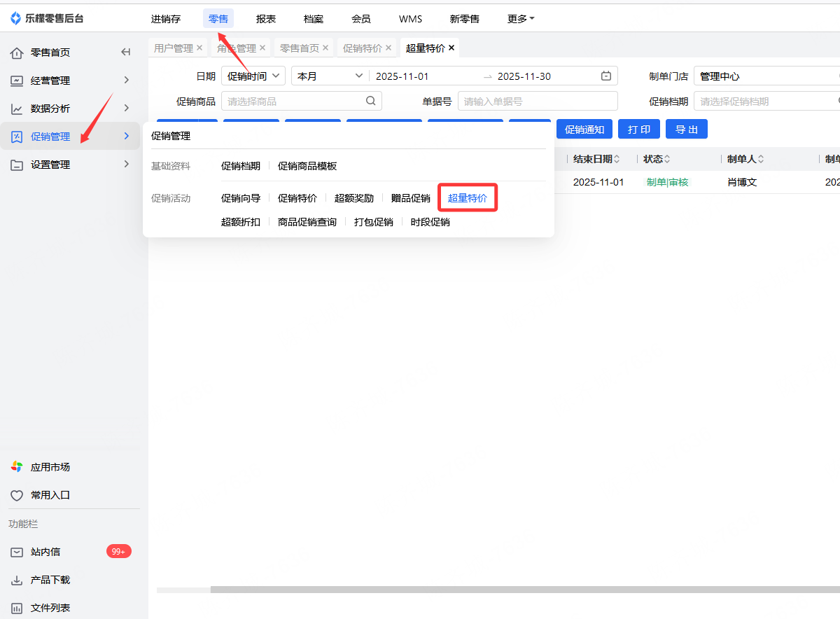Image resolution: width=840 pixels, height=619 pixels.
Task: Open the 促销档期 selector
Action: [766, 101]
